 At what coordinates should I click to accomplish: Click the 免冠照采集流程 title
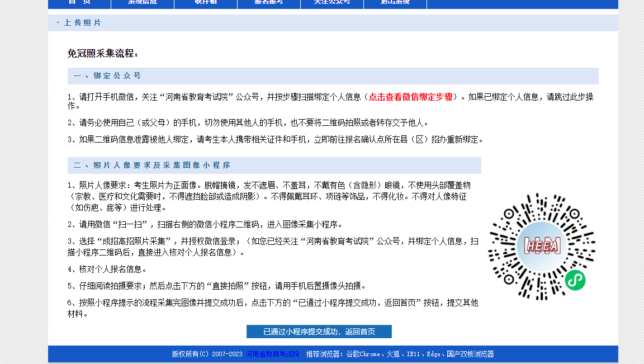[x=103, y=54]
